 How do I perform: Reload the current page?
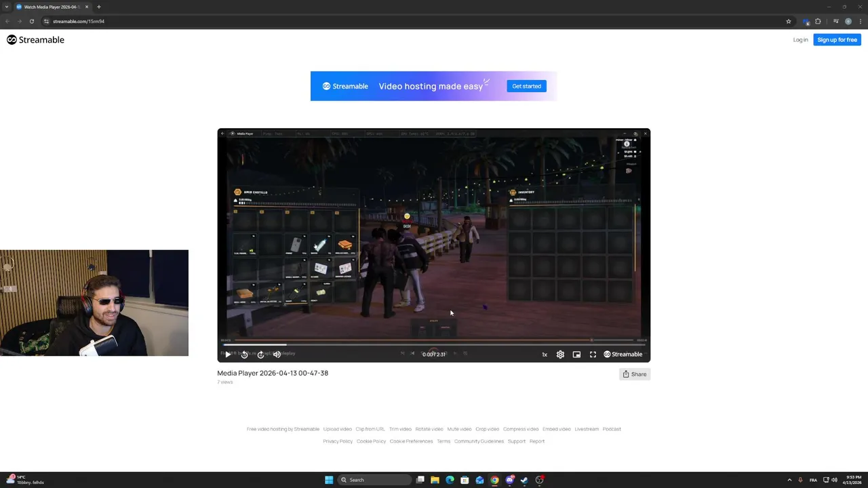31,21
